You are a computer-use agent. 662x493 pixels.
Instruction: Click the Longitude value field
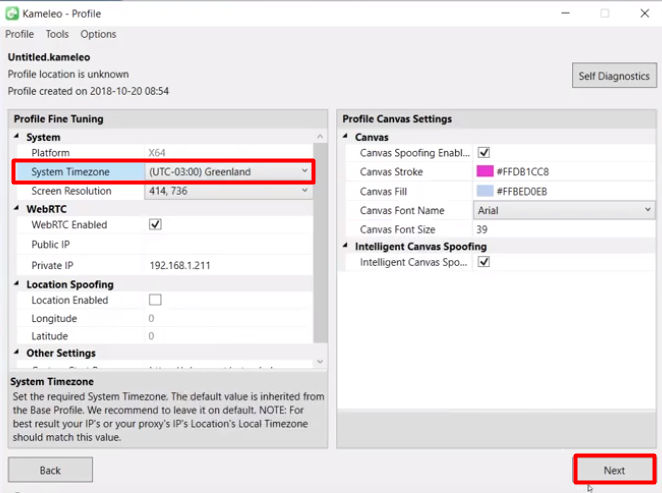click(228, 318)
